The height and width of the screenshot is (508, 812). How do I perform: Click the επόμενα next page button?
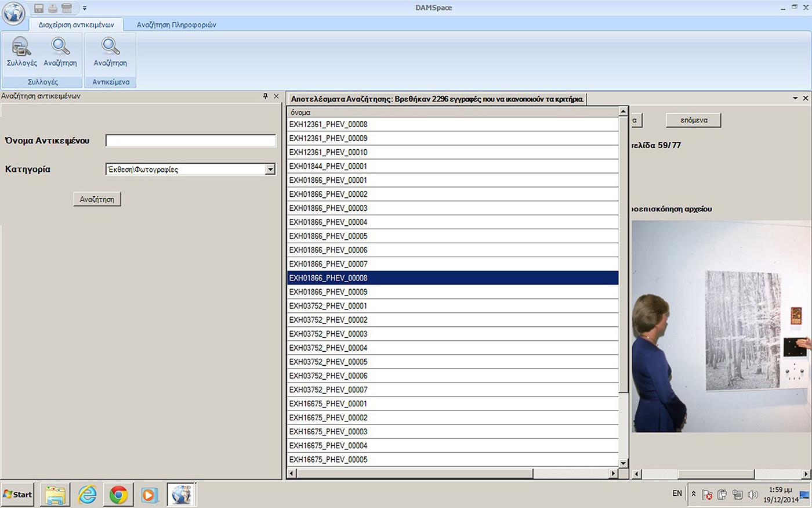coord(694,120)
